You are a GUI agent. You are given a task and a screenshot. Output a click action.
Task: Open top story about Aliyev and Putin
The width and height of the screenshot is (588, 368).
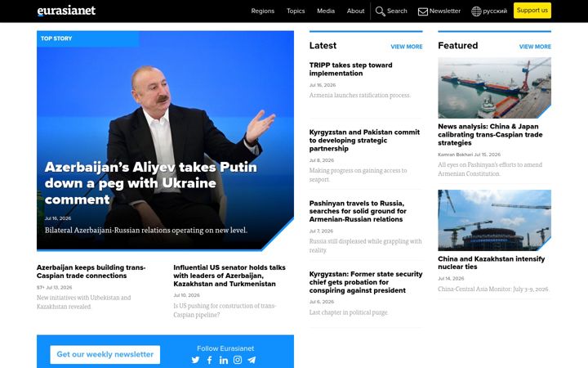pos(151,183)
